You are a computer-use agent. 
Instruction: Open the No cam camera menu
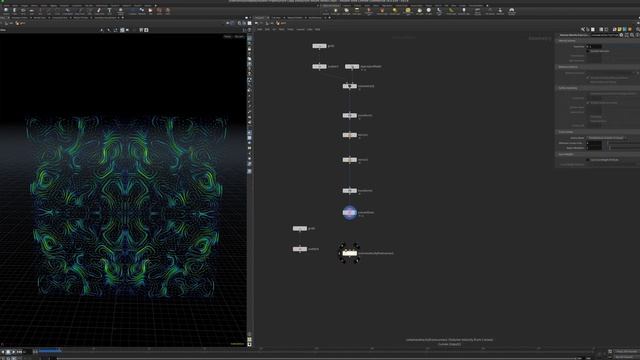[x=239, y=36]
